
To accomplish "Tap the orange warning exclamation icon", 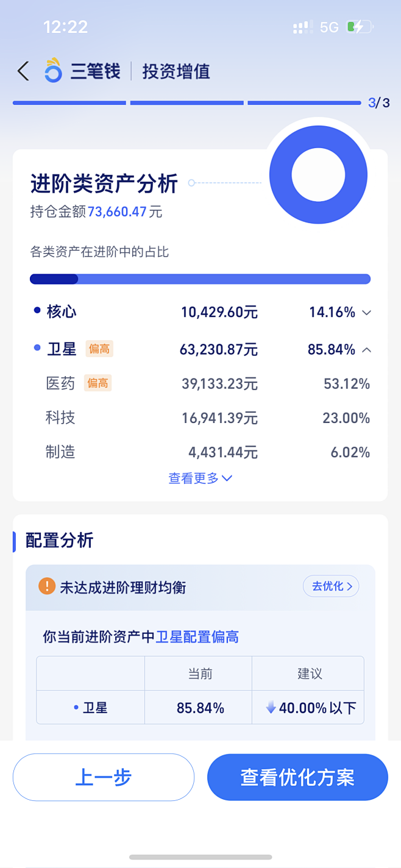I will coord(46,586).
